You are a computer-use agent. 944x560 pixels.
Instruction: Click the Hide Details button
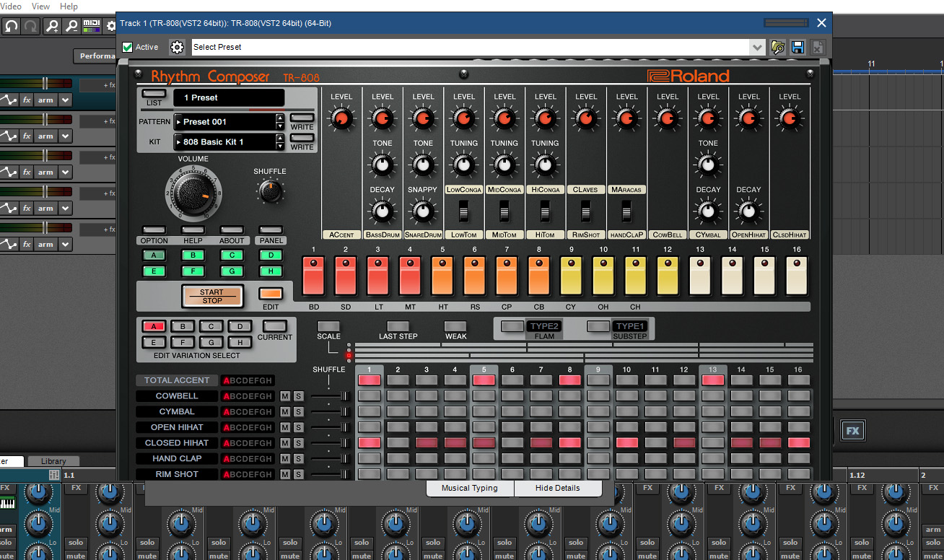pyautogui.click(x=558, y=488)
